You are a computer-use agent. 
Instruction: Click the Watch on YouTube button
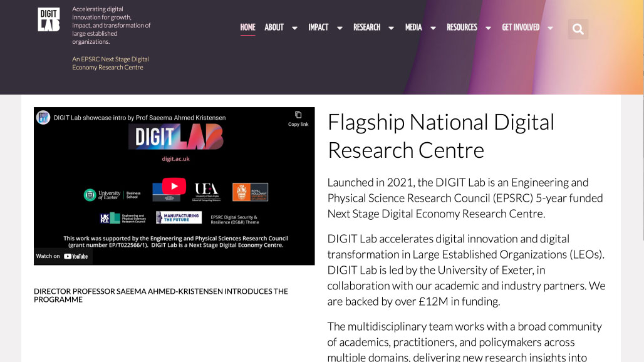click(63, 256)
